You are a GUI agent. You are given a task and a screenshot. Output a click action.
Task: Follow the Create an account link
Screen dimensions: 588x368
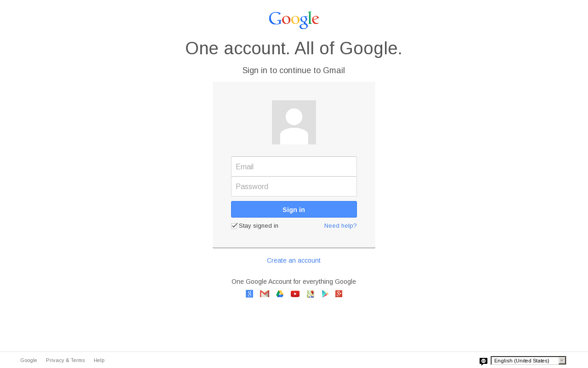click(294, 260)
